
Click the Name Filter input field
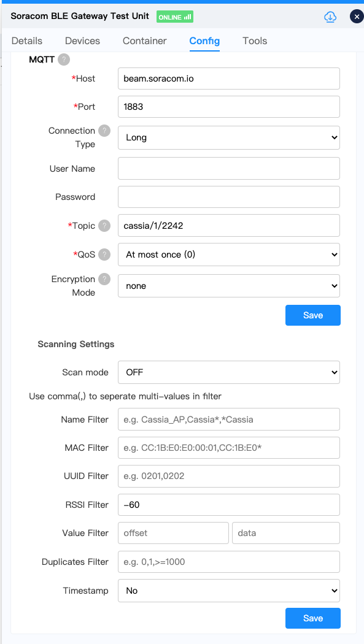click(x=228, y=419)
